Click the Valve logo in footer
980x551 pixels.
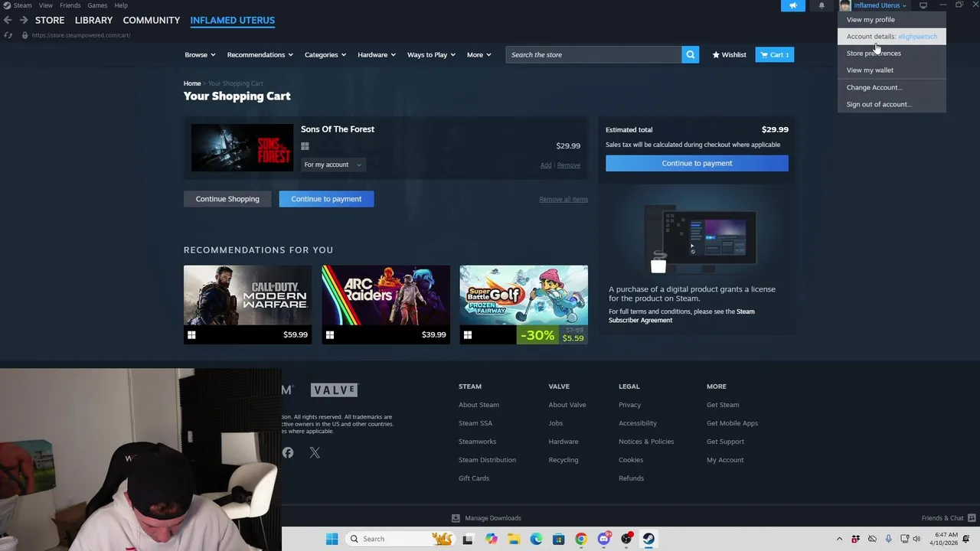(335, 390)
